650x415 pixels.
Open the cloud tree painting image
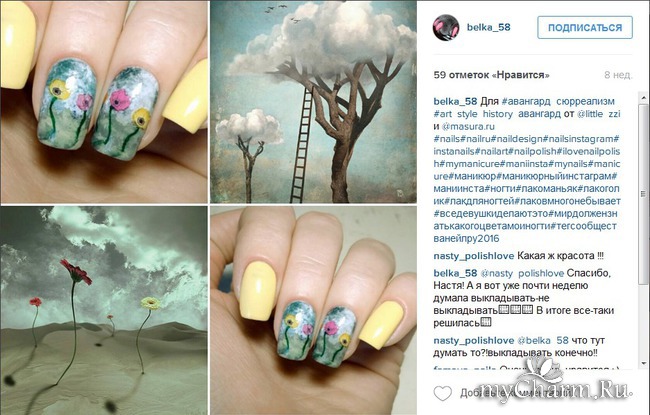pyautogui.click(x=313, y=102)
